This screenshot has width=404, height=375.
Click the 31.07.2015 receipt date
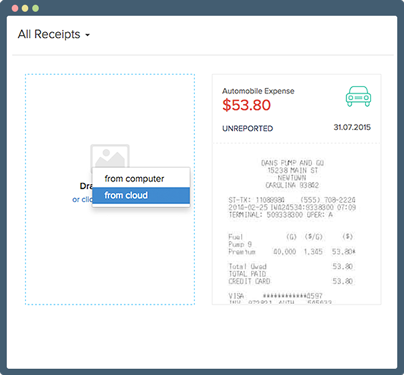(352, 127)
